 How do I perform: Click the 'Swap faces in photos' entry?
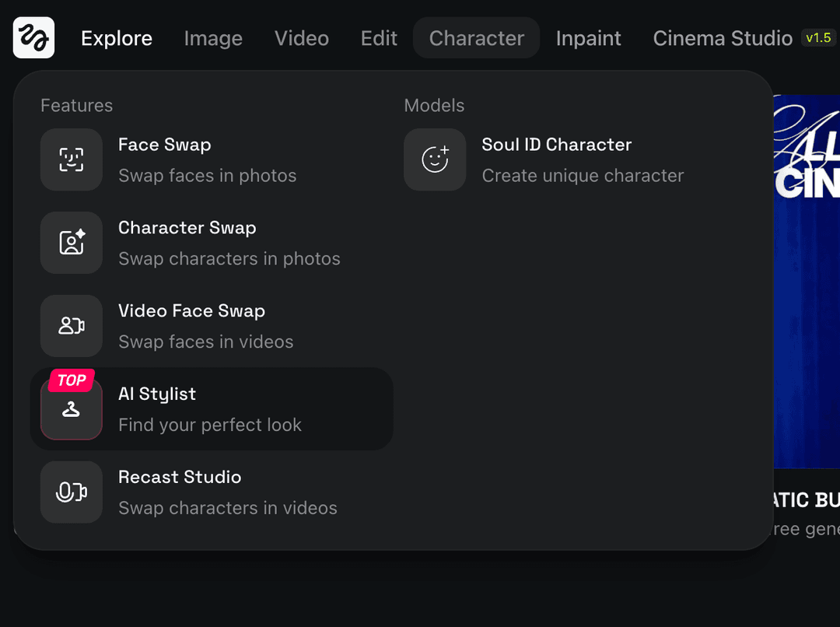207,176
